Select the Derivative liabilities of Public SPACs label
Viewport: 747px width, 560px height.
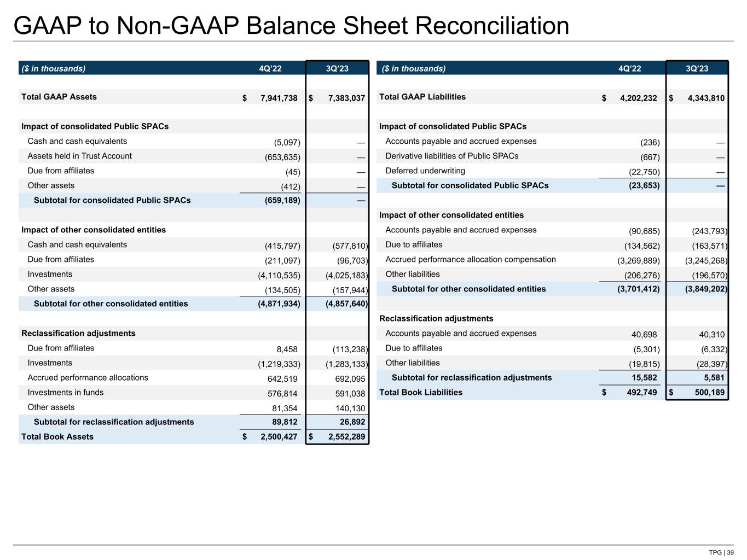tap(451, 156)
